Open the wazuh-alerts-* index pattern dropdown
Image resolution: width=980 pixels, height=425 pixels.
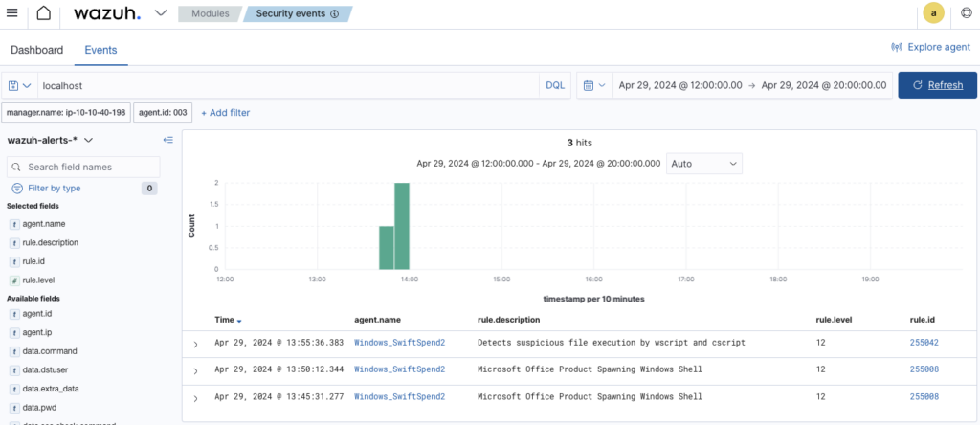pos(50,140)
